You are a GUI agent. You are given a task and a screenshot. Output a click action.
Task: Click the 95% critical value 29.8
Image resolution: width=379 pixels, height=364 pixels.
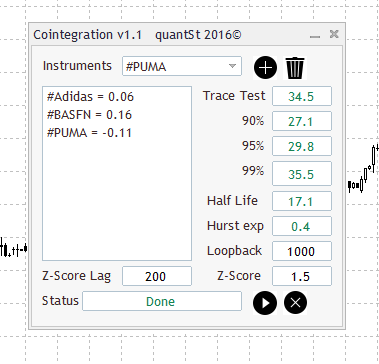302,146
